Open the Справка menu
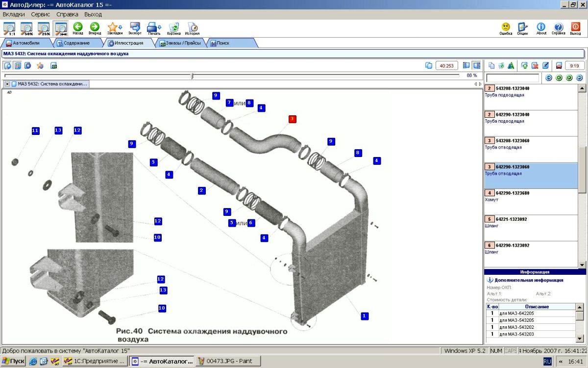Screen dimensions: 588x368 [67, 14]
